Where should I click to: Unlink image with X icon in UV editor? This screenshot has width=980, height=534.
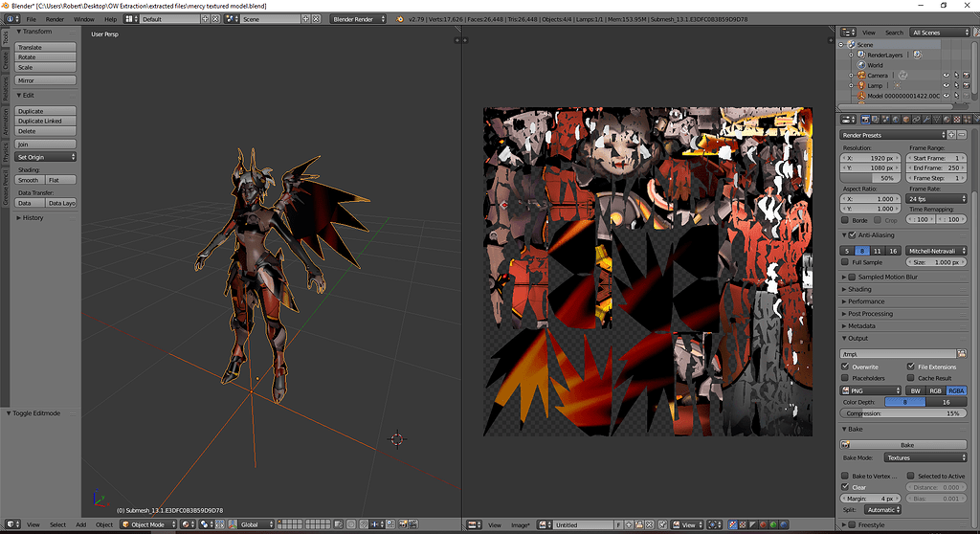tap(650, 525)
